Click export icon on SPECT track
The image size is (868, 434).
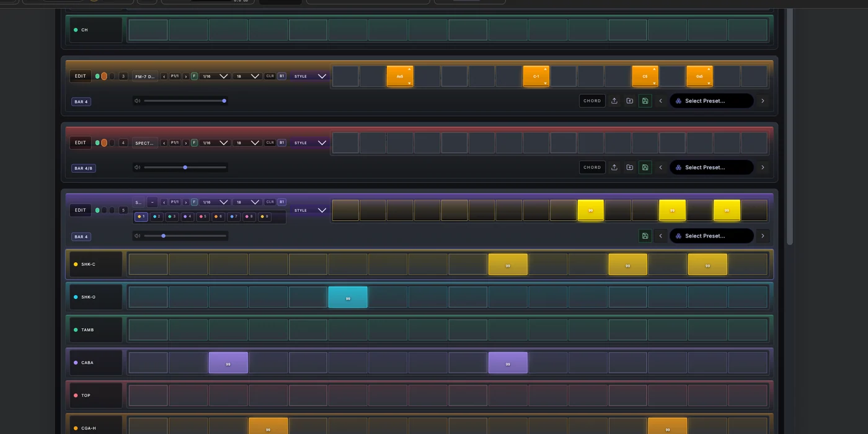point(614,167)
